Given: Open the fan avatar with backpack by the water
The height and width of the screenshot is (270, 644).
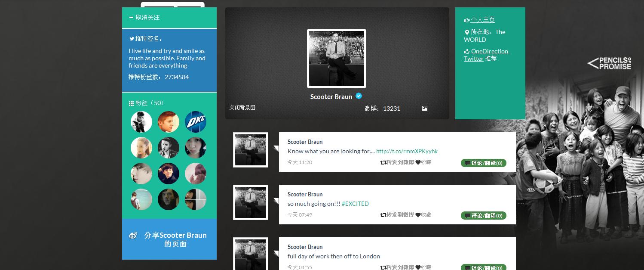Looking at the screenshot, I should click(x=141, y=199).
